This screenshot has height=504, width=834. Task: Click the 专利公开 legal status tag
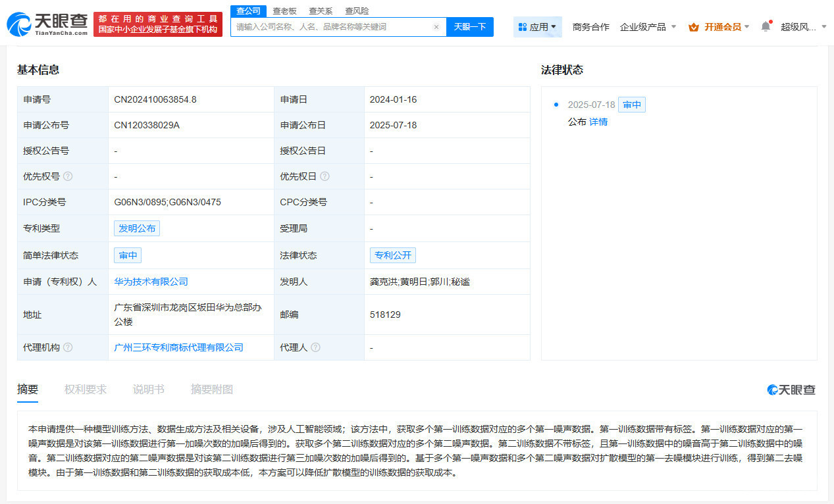(x=393, y=255)
